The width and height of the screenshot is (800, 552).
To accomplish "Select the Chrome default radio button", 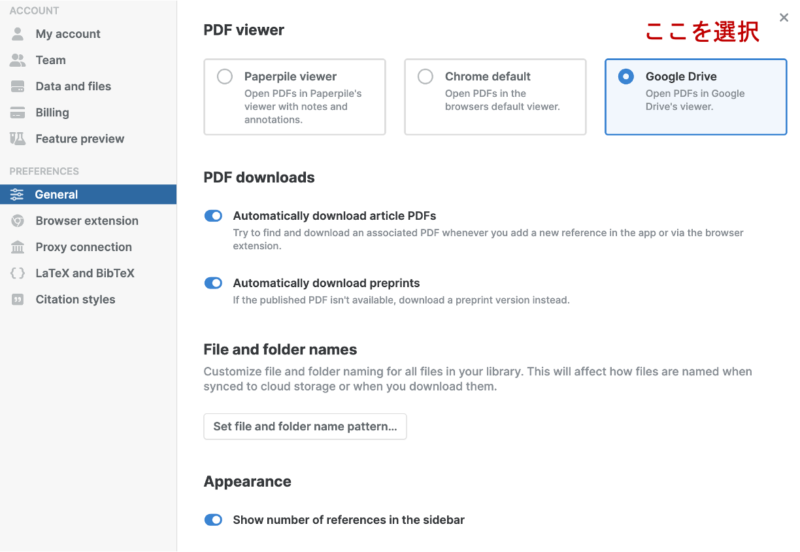I will click(x=425, y=77).
